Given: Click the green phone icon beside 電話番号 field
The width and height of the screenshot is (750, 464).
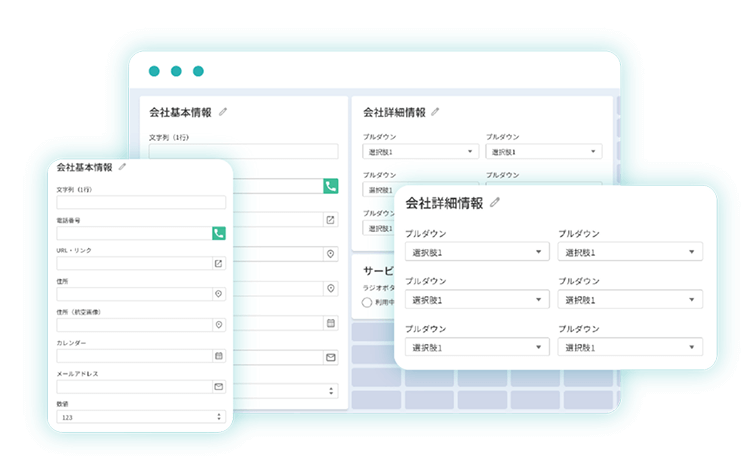Looking at the screenshot, I should tap(219, 233).
